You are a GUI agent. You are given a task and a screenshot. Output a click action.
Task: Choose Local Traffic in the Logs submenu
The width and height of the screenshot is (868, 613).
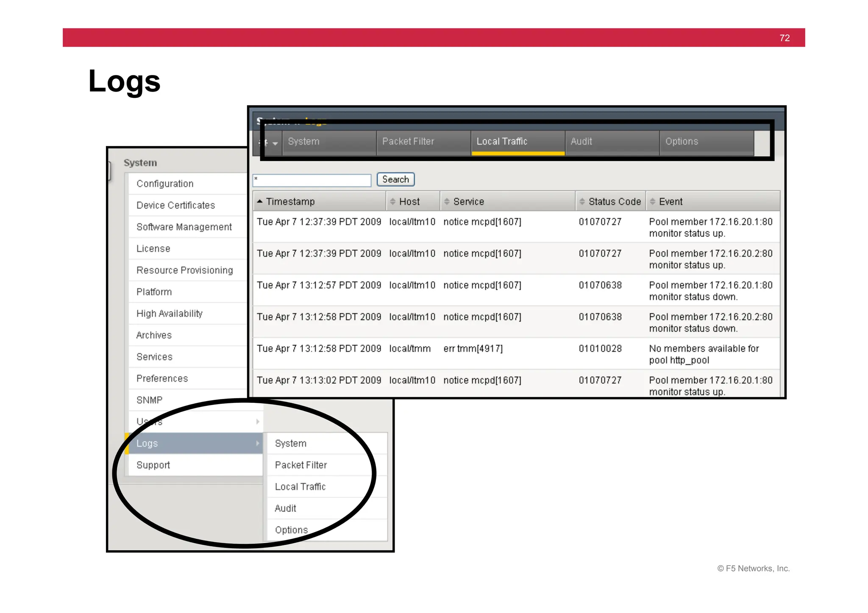pyautogui.click(x=327, y=487)
